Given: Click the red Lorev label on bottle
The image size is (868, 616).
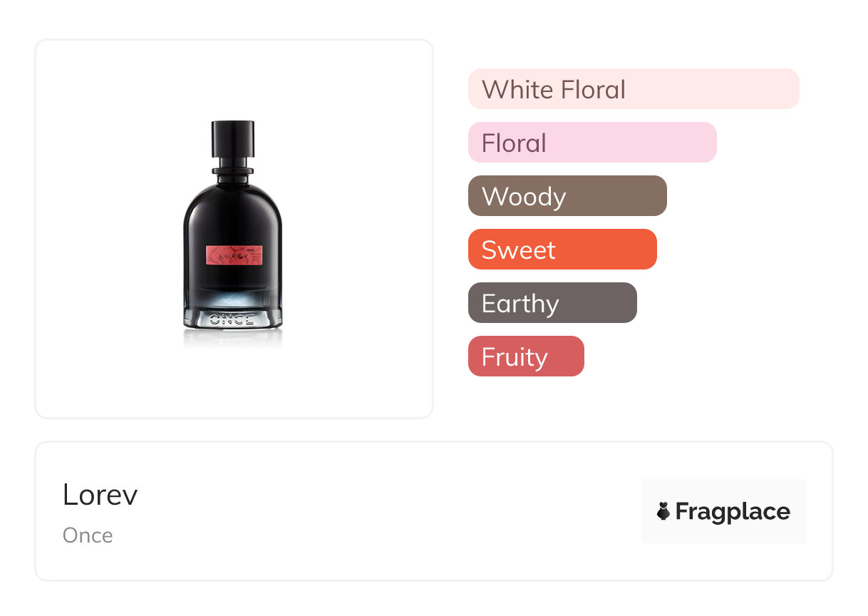Looking at the screenshot, I should click(234, 255).
